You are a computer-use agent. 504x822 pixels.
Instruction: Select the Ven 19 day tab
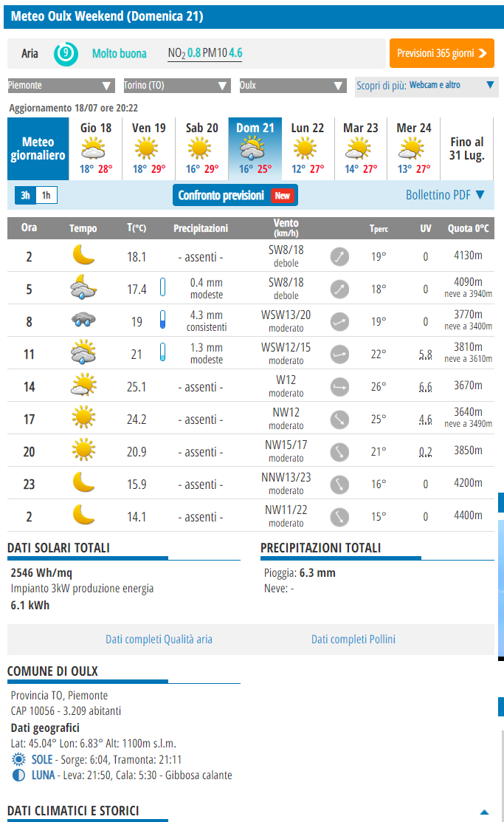[149, 149]
